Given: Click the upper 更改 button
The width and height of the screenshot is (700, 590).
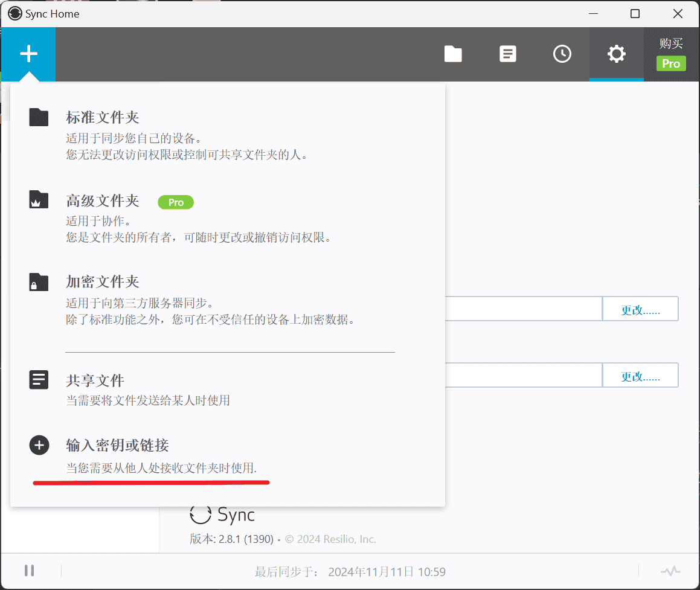Looking at the screenshot, I should pos(640,309).
